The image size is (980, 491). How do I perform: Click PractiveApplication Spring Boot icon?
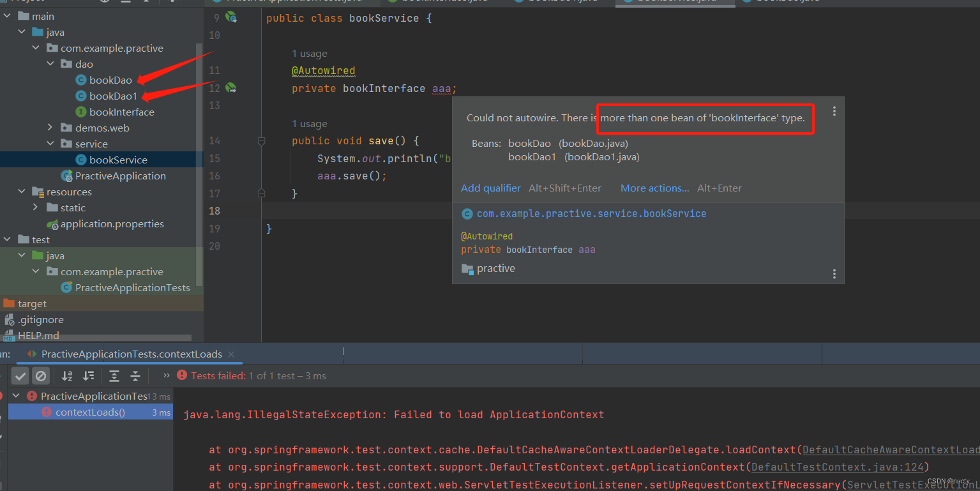66,176
